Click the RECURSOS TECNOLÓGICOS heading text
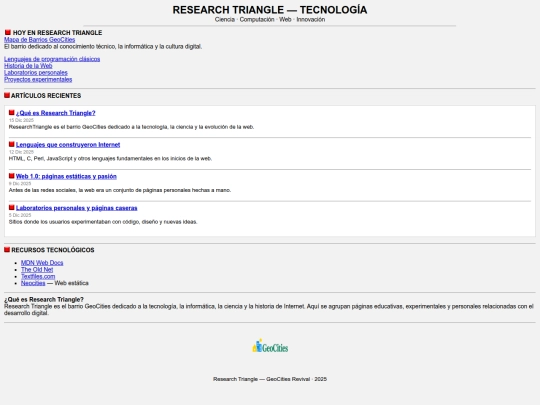Viewport: 540px width, 405px height. tap(53, 250)
